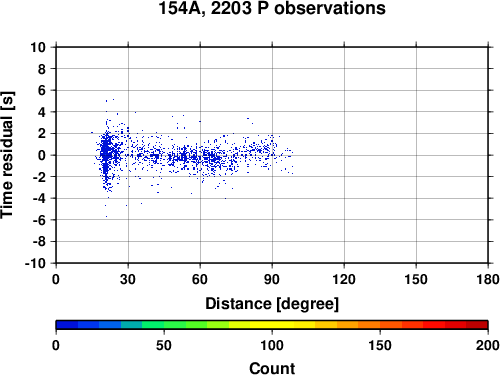This screenshot has width=500, height=375.
Task: Click the 'Distance [degree]' x-axis label
Action: [272, 304]
